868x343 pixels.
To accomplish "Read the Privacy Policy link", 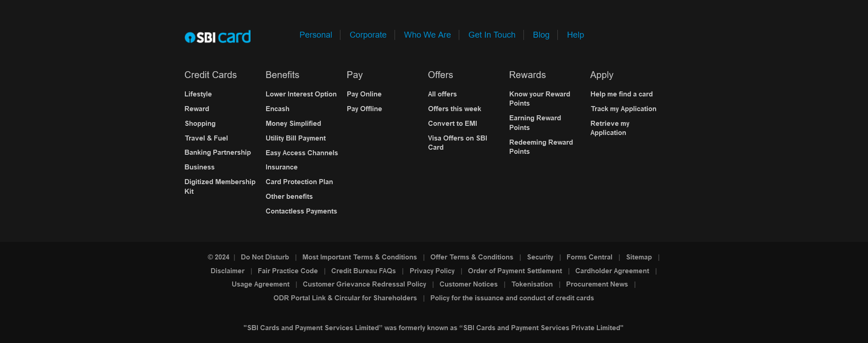I will point(432,271).
